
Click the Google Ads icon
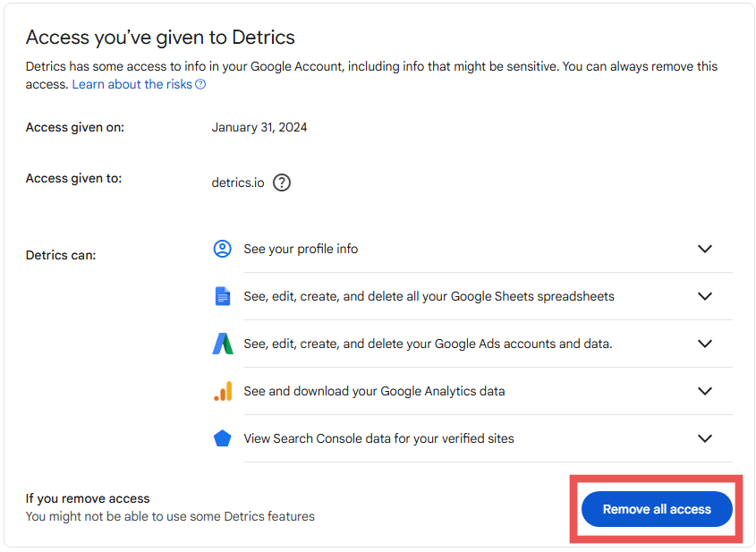[x=222, y=344]
